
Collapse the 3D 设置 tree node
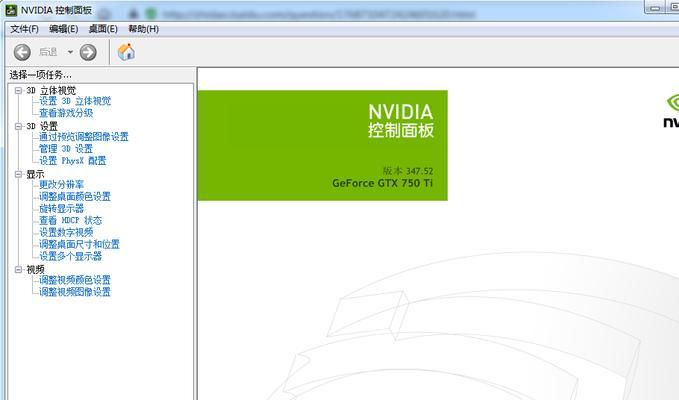pyautogui.click(x=18, y=126)
